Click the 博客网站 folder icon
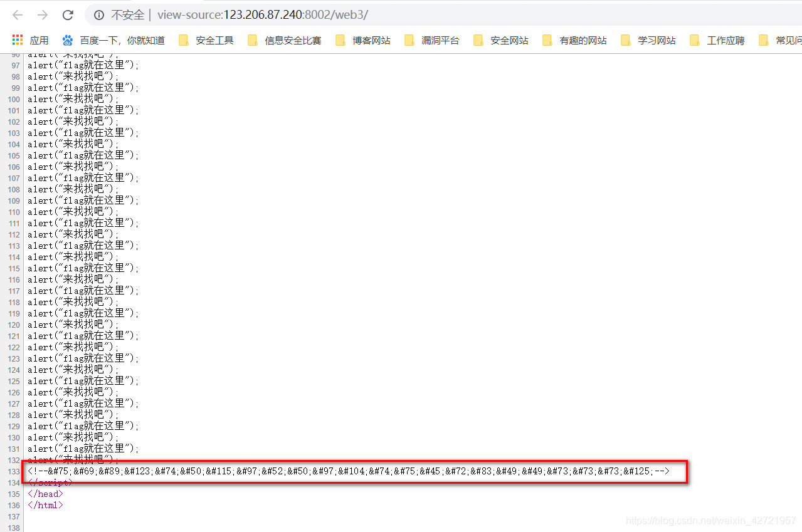This screenshot has width=802, height=532. point(340,40)
